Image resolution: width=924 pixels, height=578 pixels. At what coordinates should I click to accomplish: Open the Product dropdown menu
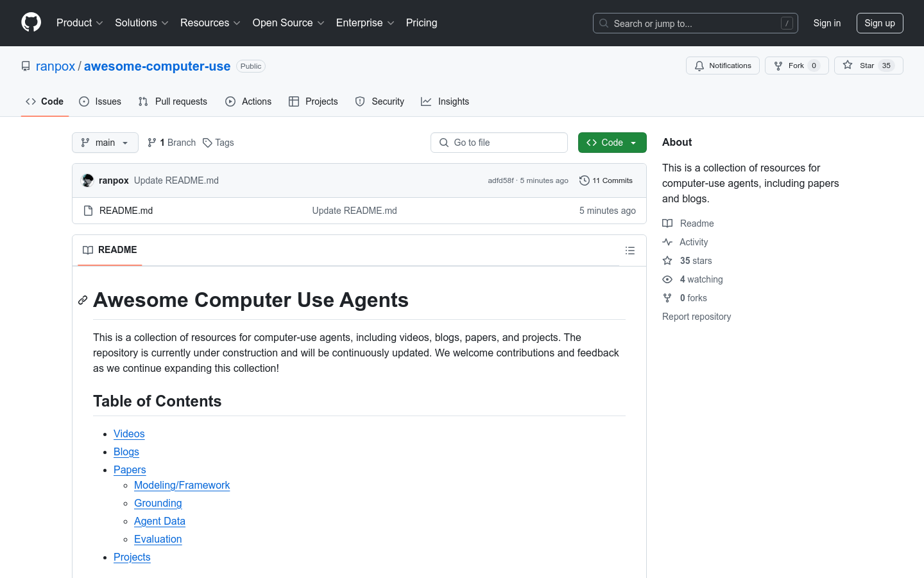click(80, 22)
